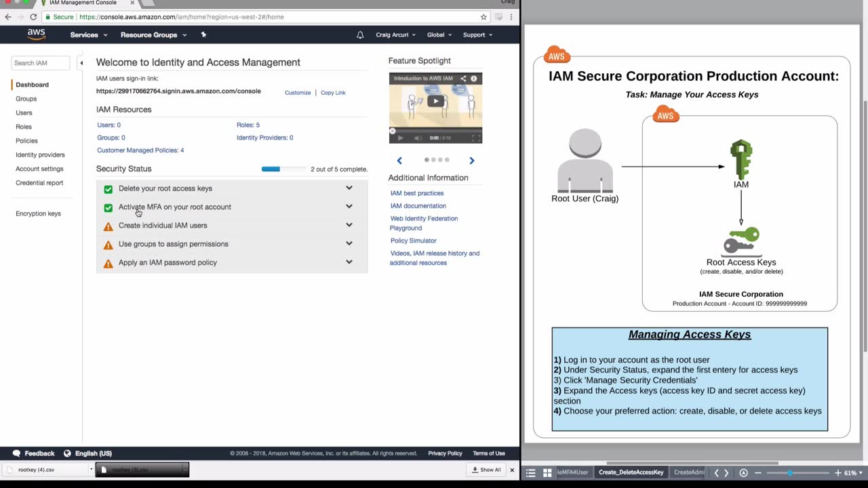868x488 pixels.
Task: Click the warning icon for password policy
Action: (x=108, y=263)
